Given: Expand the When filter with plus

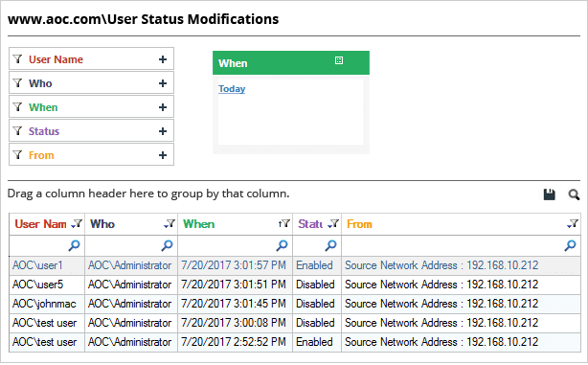Looking at the screenshot, I should pyautogui.click(x=163, y=107).
